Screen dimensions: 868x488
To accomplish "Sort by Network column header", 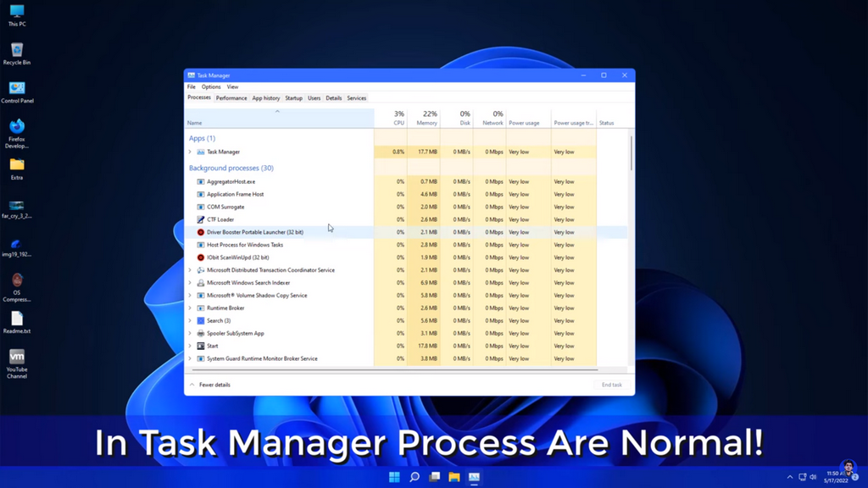I will point(489,119).
